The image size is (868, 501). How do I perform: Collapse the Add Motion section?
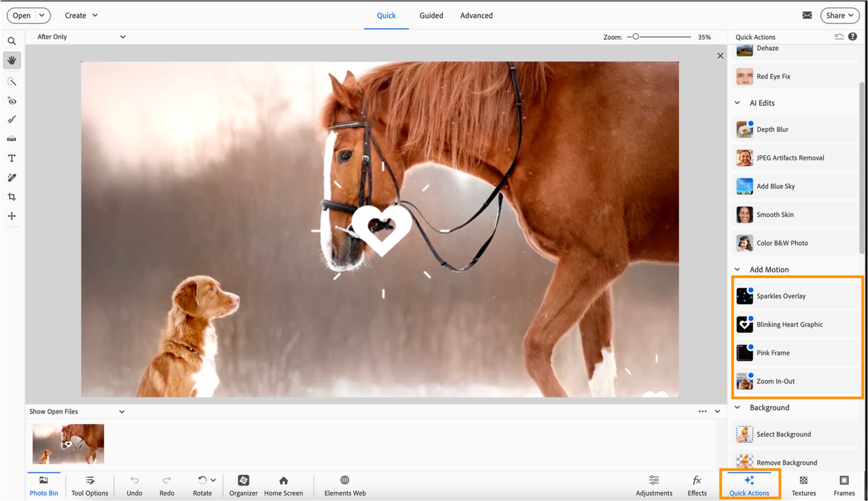(x=737, y=269)
